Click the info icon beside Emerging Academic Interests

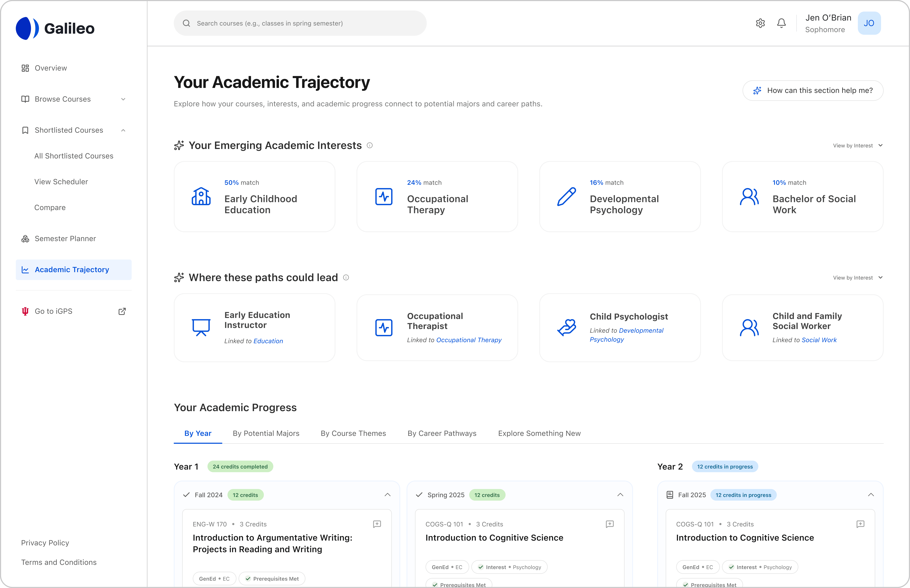coord(370,145)
